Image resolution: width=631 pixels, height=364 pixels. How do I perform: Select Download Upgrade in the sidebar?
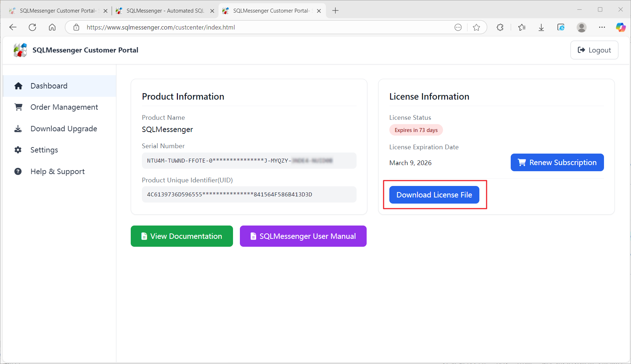64,129
